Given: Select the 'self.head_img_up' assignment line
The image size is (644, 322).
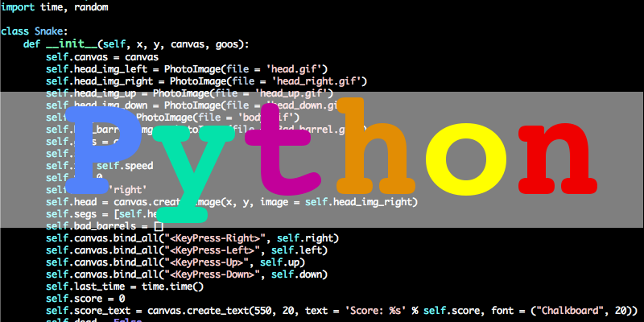Looking at the screenshot, I should point(190,93).
